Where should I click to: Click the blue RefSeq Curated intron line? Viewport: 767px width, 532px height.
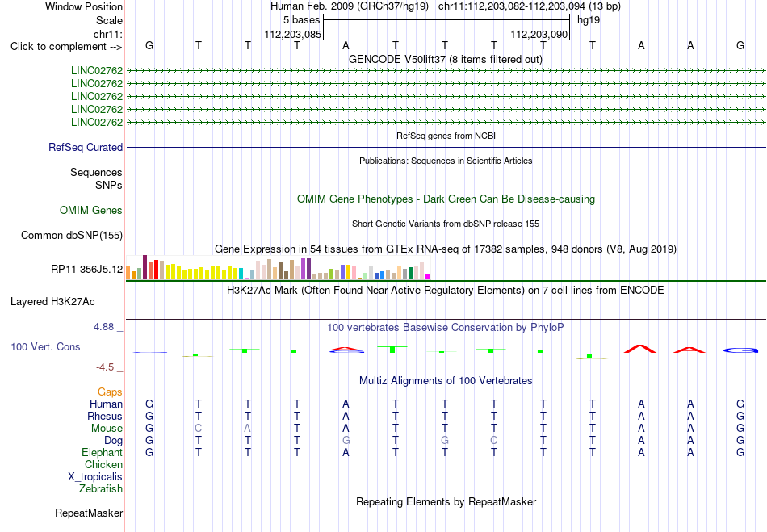(446, 147)
